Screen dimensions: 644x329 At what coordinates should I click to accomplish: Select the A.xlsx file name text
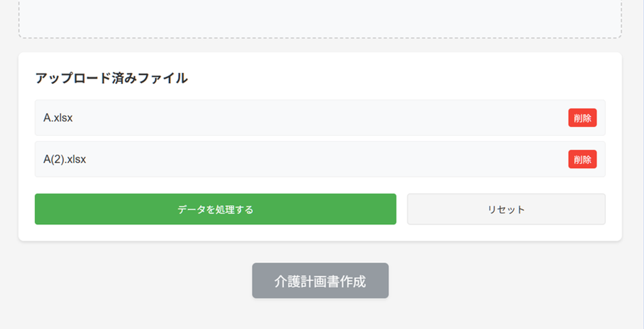tap(58, 118)
